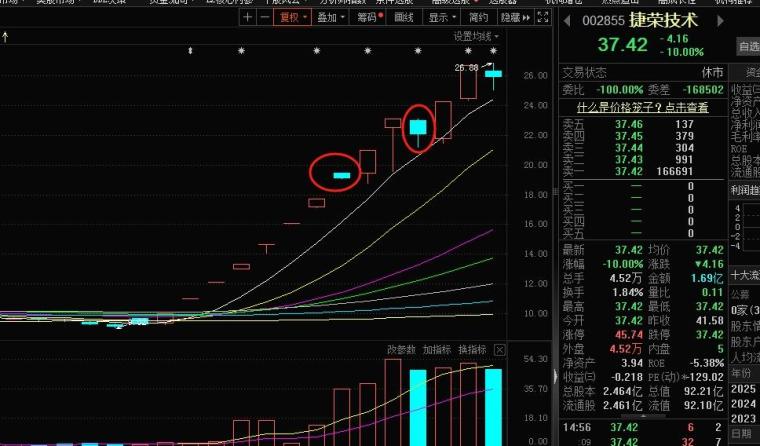Toggle the 复权 price adjustment button

pyautogui.click(x=292, y=17)
